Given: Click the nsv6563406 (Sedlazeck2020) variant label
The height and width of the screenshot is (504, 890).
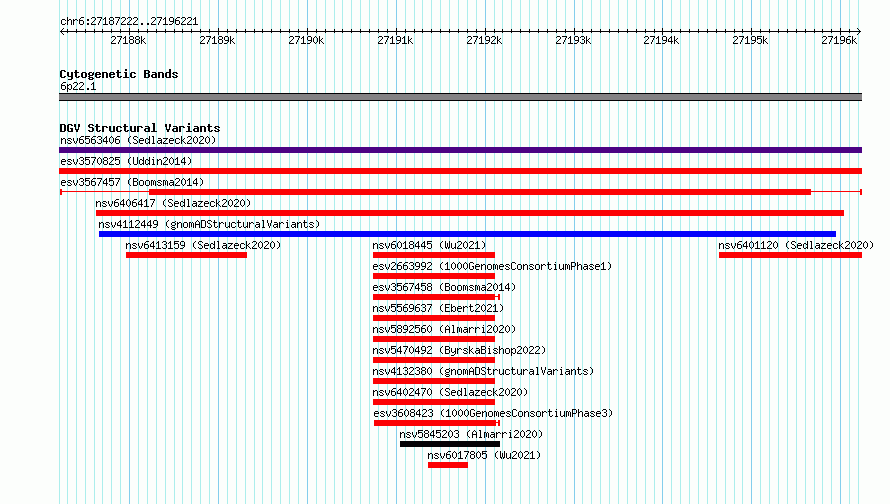Looking at the screenshot, I should [138, 140].
